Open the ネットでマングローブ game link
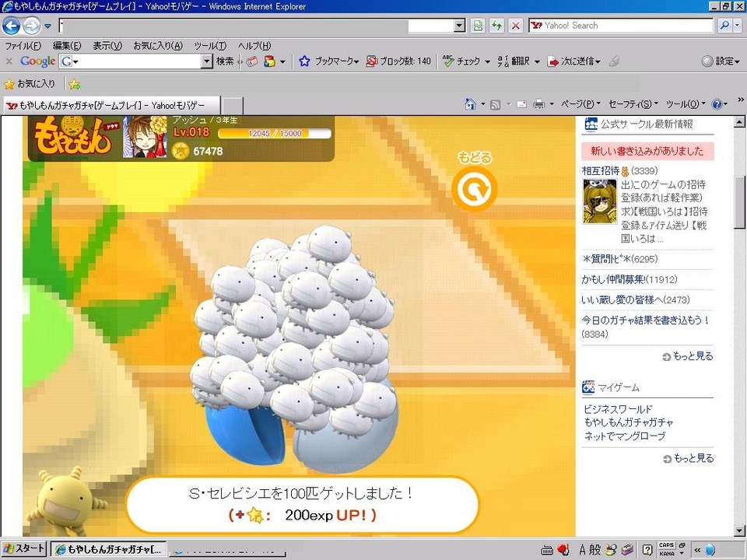The width and height of the screenshot is (747, 560). pos(625,436)
